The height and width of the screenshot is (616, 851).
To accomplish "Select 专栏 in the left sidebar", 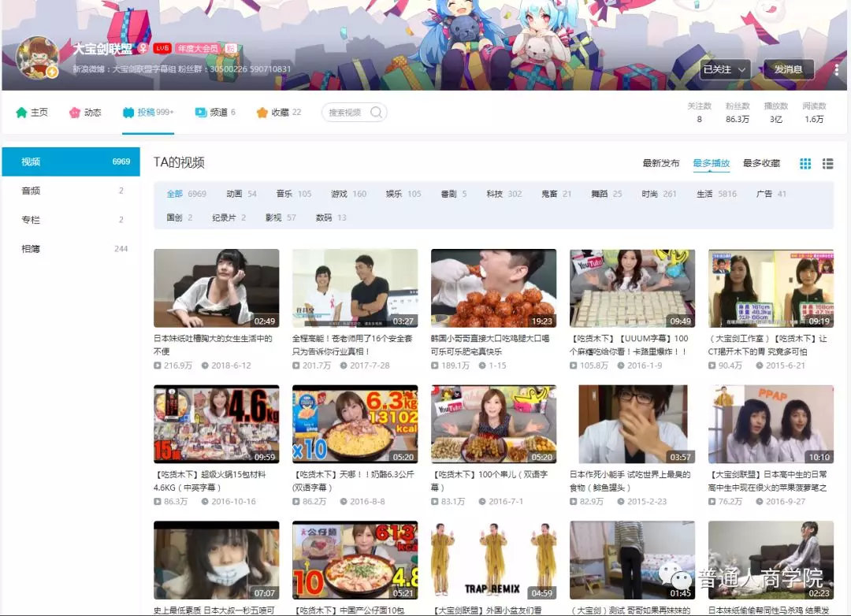I will (x=71, y=220).
